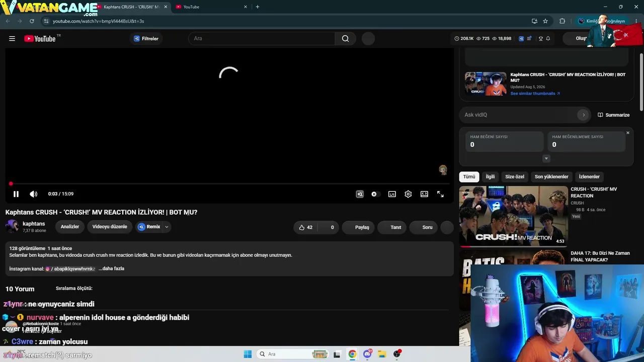Enter fullscreen from the player controls
Screen dimensions: 644x362
pos(440,194)
